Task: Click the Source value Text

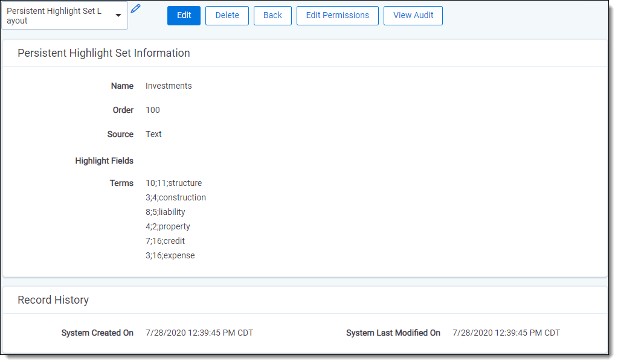Action: click(x=153, y=134)
